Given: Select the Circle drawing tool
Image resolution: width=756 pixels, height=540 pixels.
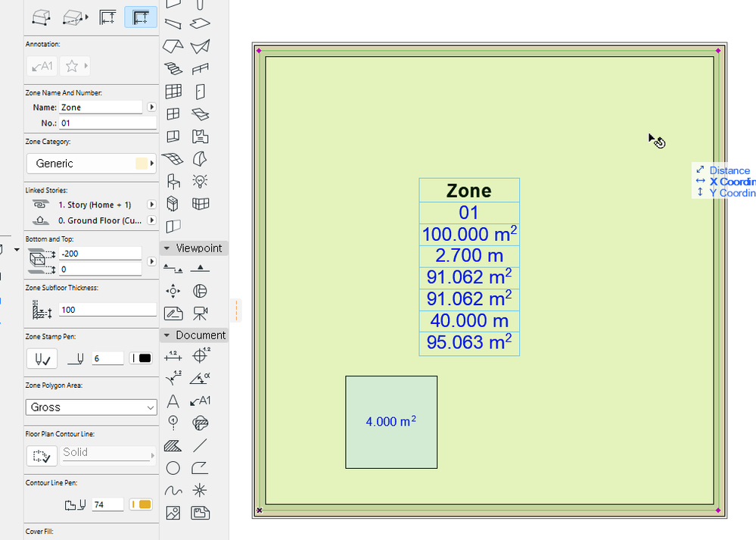Looking at the screenshot, I should coord(173,468).
